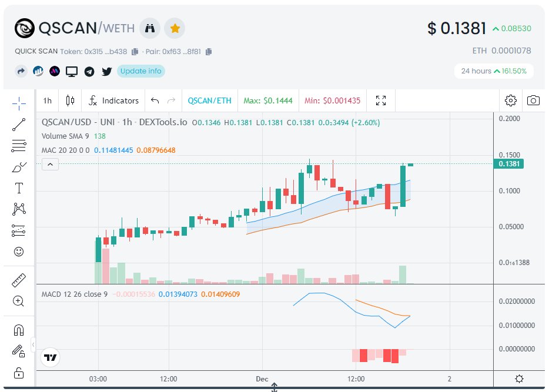The image size is (549, 392).
Task: Click the Max: $0.1444 label
Action: 268,101
